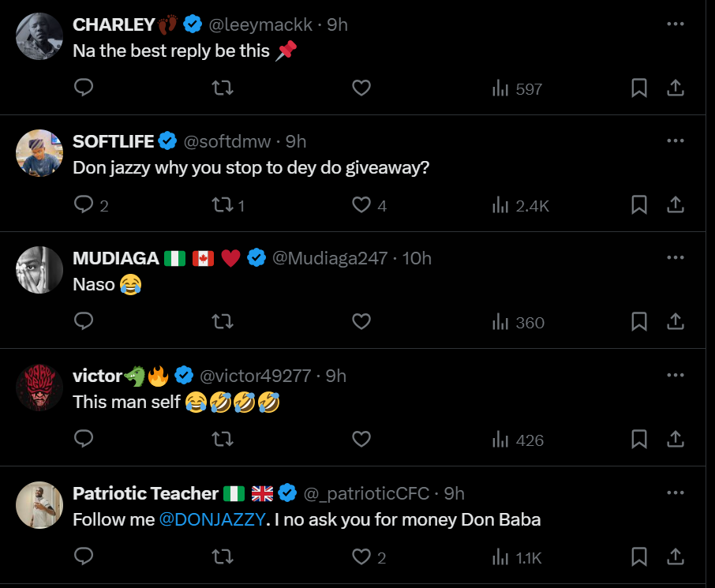Click Patriotic Teacher's username

pos(145,492)
